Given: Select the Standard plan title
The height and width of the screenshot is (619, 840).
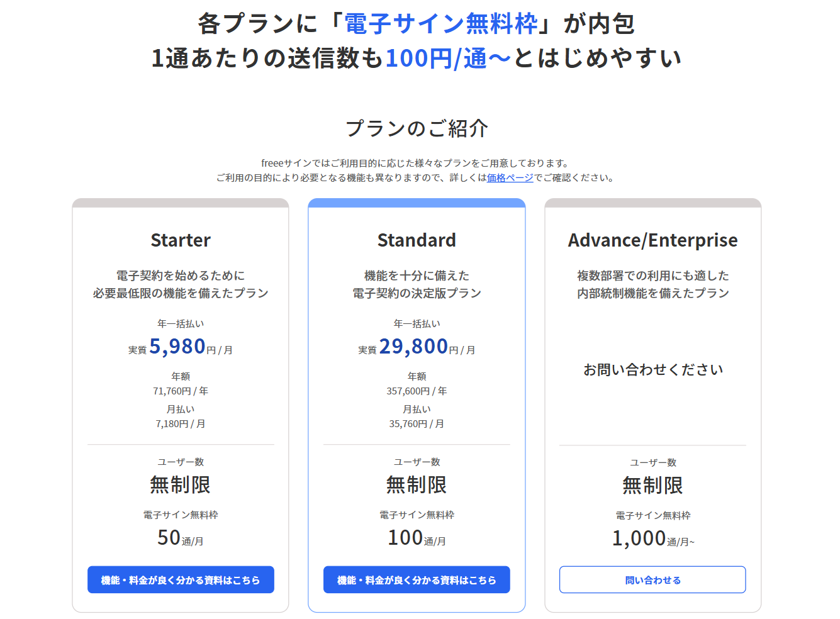Looking at the screenshot, I should pyautogui.click(x=417, y=240).
